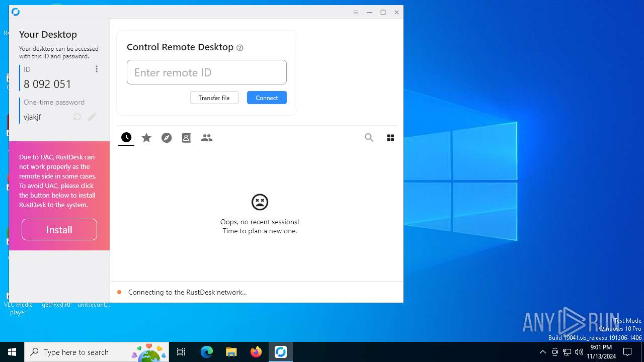The image size is (644, 362).
Task: Switch to the Accessible devices group tab
Action: (207, 137)
